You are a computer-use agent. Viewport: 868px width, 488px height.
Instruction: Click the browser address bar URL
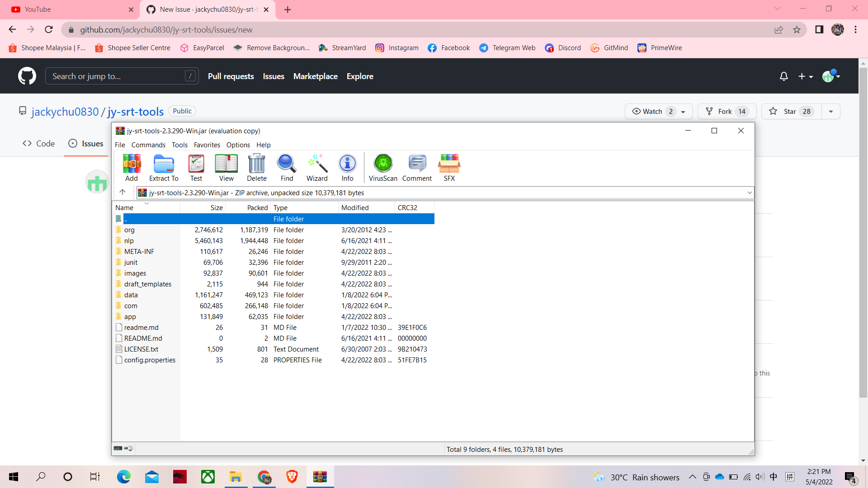166,30
